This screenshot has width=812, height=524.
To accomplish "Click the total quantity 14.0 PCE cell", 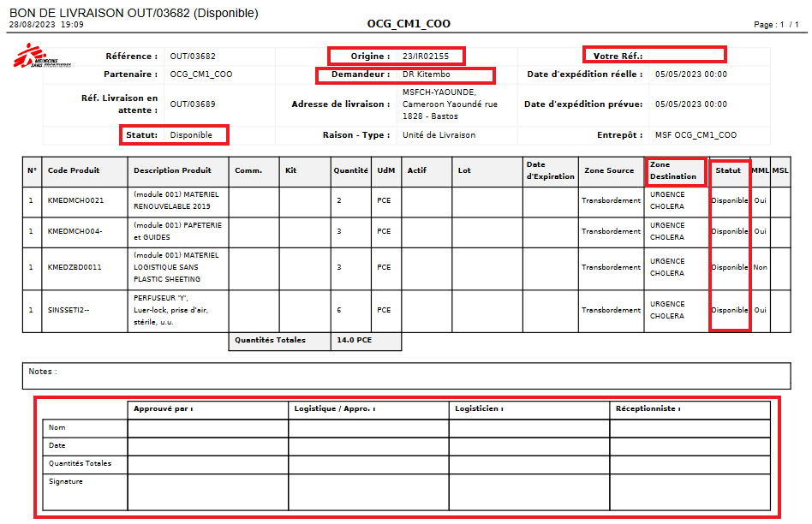I will click(365, 340).
